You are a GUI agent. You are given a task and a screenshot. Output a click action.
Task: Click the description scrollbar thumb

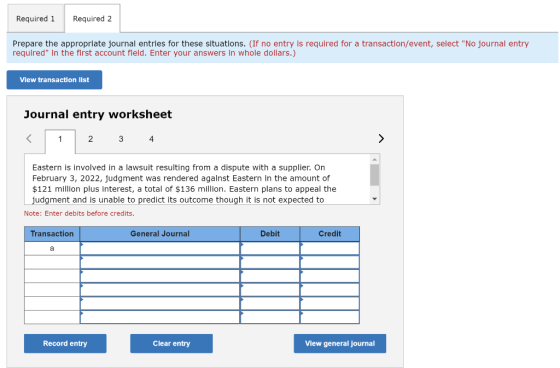pyautogui.click(x=374, y=175)
